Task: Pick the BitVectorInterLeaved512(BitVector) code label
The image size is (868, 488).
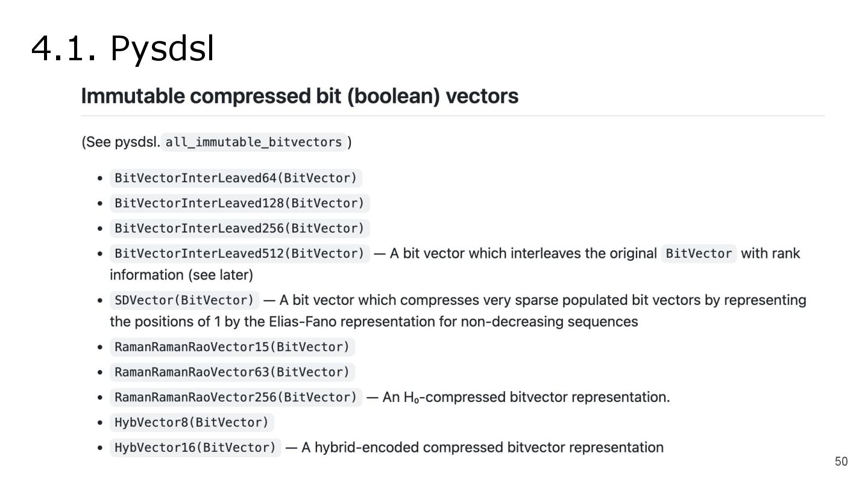Action: (x=239, y=254)
